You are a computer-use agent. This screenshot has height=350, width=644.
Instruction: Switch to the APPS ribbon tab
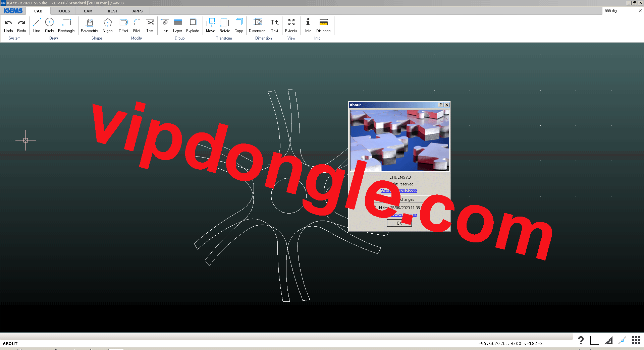[x=138, y=11]
